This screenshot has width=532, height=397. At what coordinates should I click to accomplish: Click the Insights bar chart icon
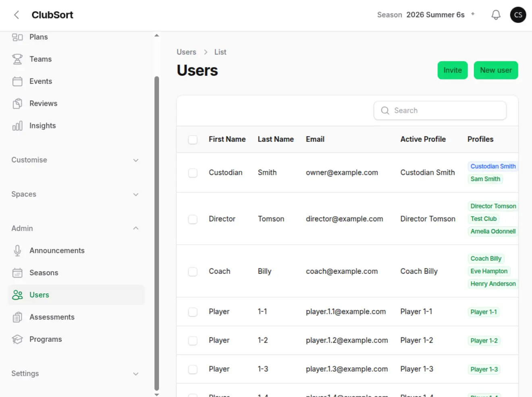[x=17, y=126]
